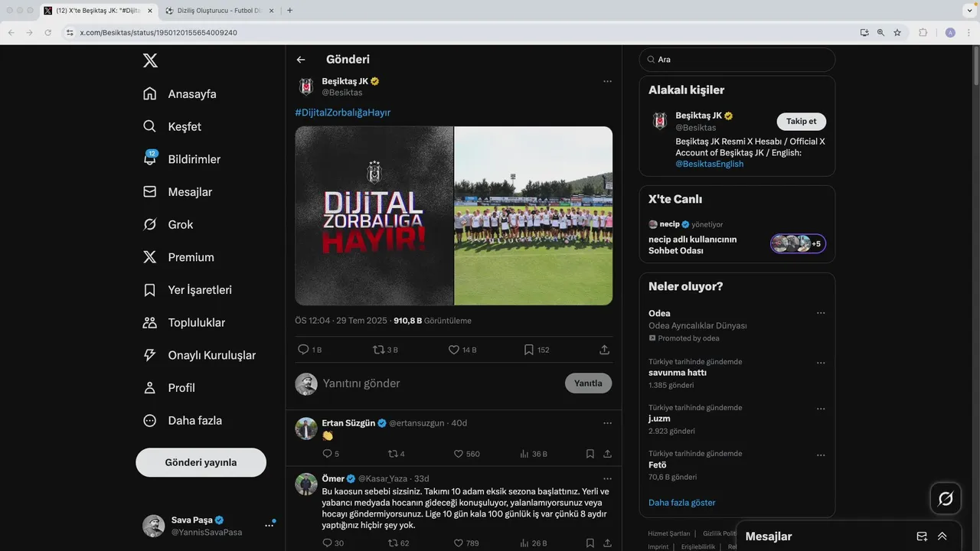Reply to Ertan Süzgün comment
This screenshot has width=980, height=551.
[331, 454]
